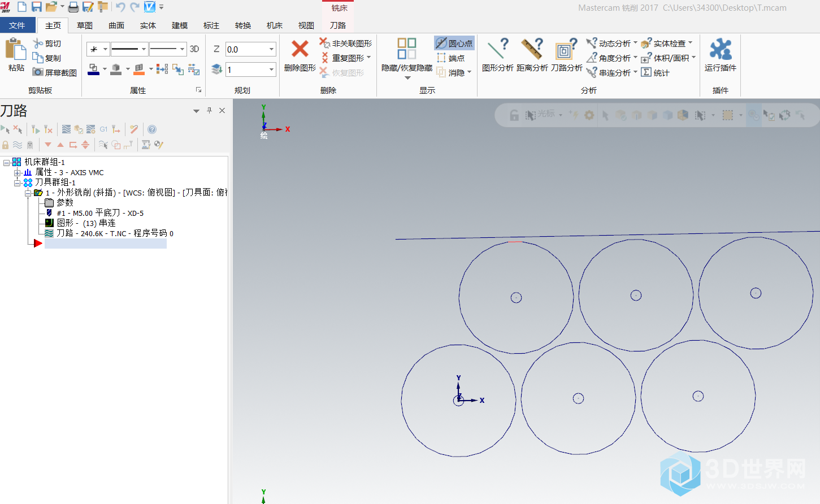Image resolution: width=820 pixels, height=504 pixels.
Task: Click the 删除图形 red X button
Action: tap(300, 55)
